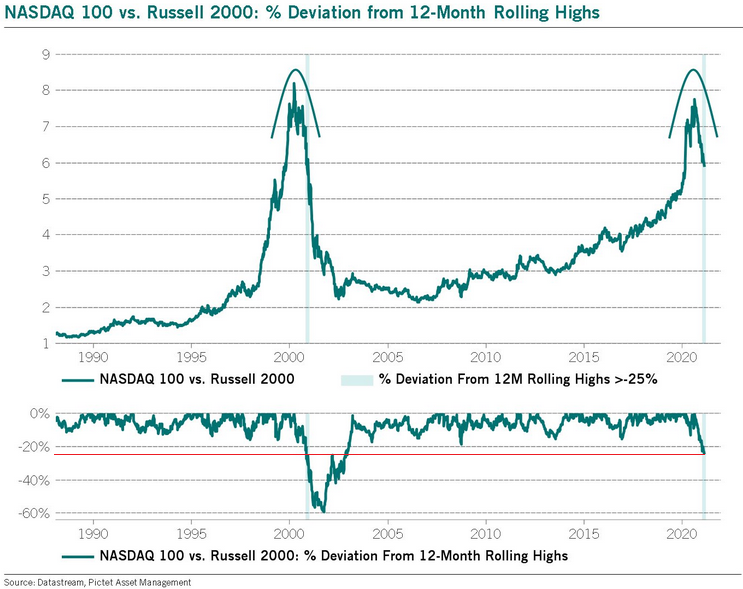Viewport: 743px width, 589px height.
Task: Click the -40% y-axis label
Action: (34, 480)
